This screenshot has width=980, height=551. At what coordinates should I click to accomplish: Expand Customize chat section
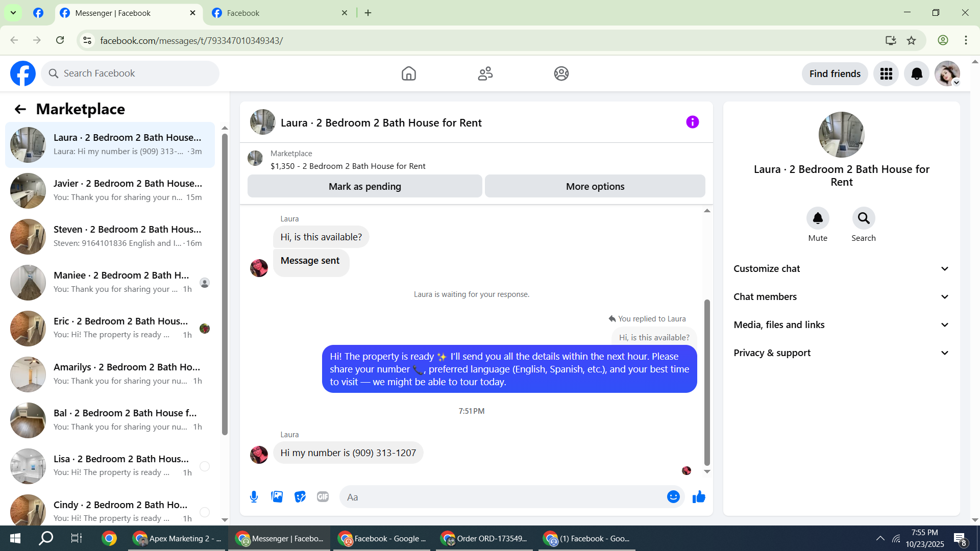click(x=841, y=269)
